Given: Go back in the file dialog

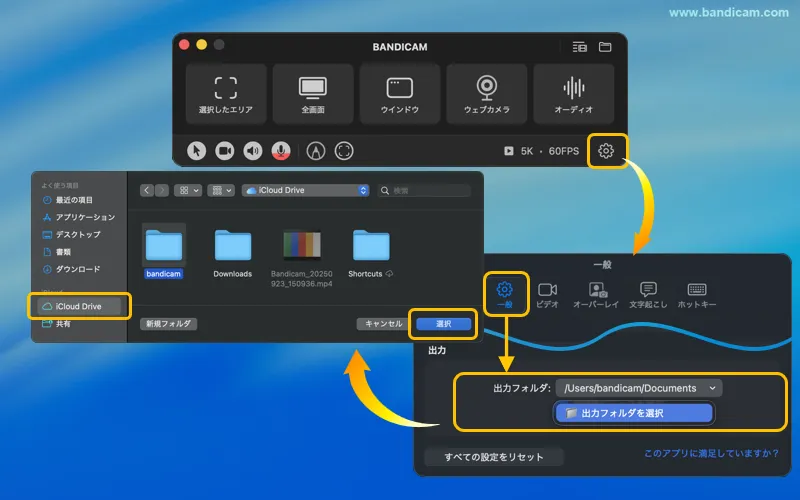Looking at the screenshot, I should [x=147, y=190].
